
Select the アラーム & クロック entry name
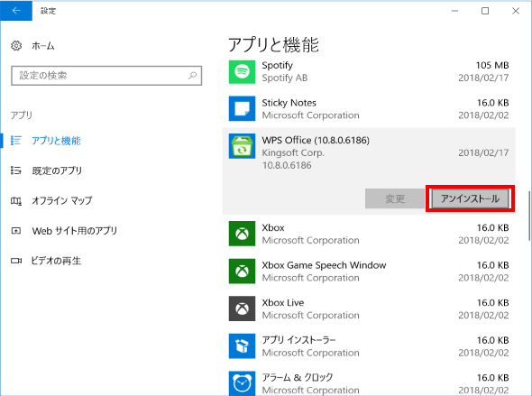point(298,377)
